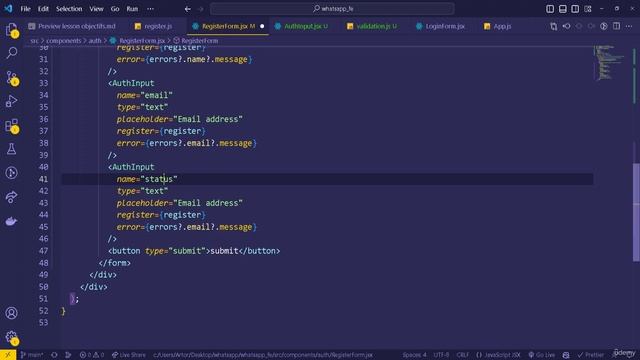Click Go Live in status bar
Viewport: 640px width, 360px height.
(542, 355)
